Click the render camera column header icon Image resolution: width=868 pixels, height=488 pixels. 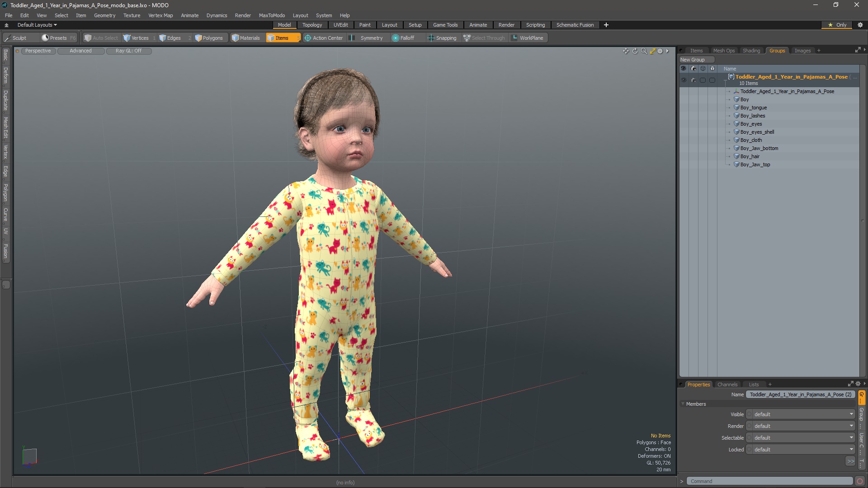[693, 69]
